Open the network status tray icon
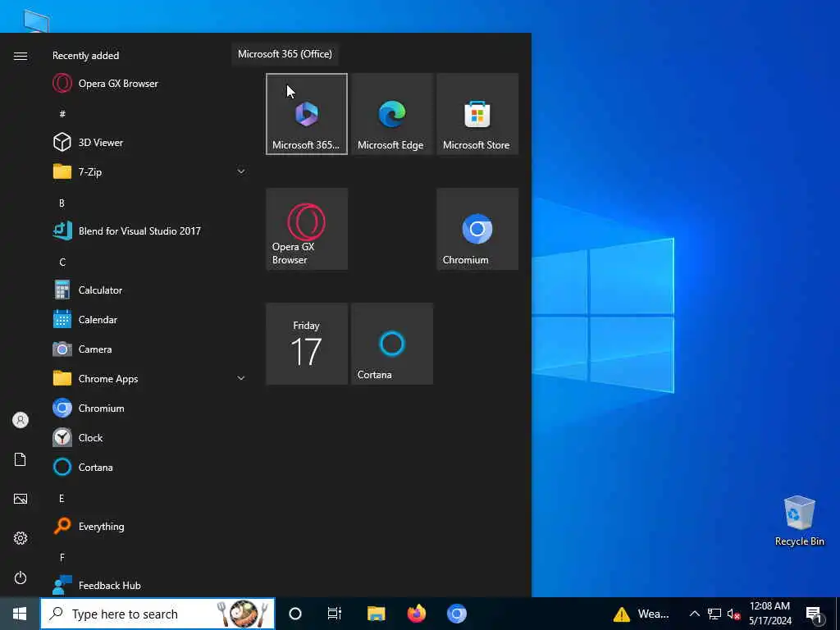Image resolution: width=840 pixels, height=630 pixels. 714,614
